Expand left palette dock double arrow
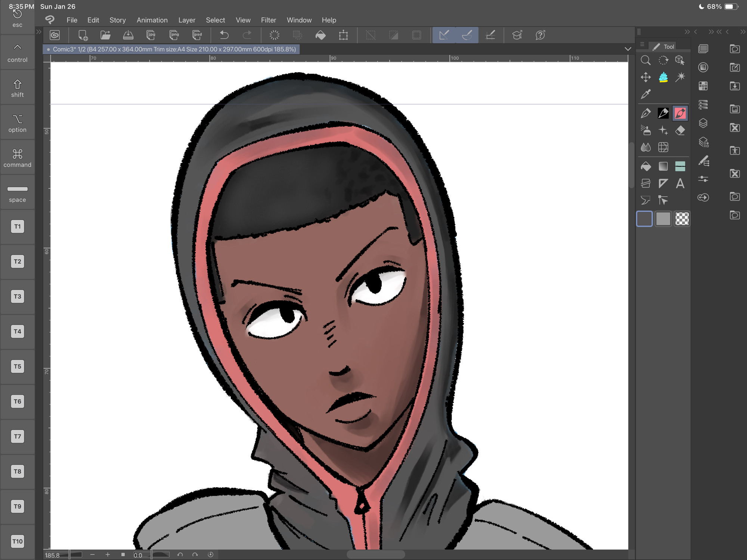Viewport: 747px width, 560px height. 38,32
